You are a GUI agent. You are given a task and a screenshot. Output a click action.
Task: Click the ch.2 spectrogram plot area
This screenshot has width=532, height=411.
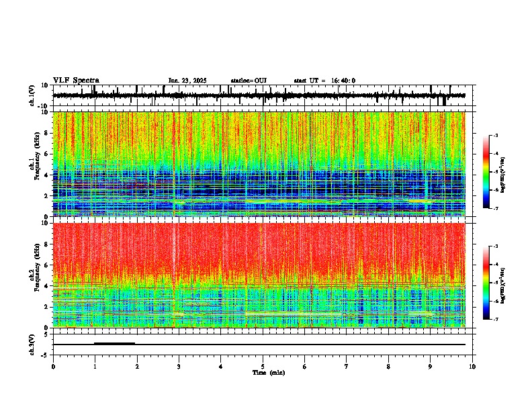click(259, 275)
